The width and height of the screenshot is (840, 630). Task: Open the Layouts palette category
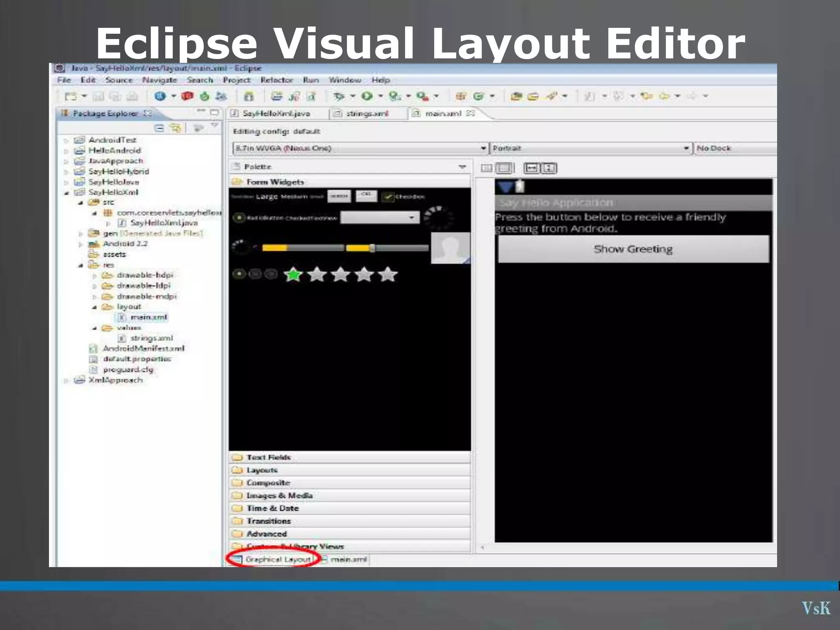[349, 470]
